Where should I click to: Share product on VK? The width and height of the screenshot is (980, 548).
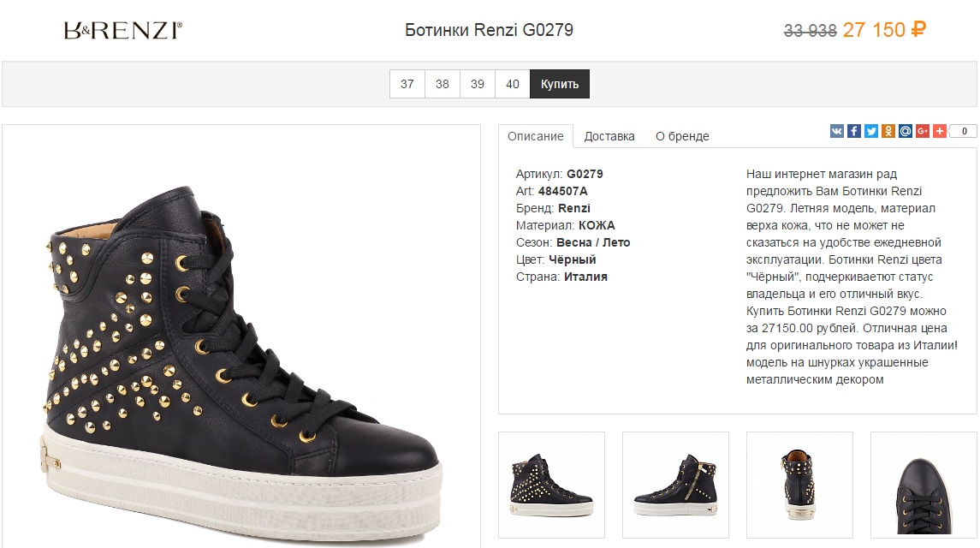pos(836,131)
